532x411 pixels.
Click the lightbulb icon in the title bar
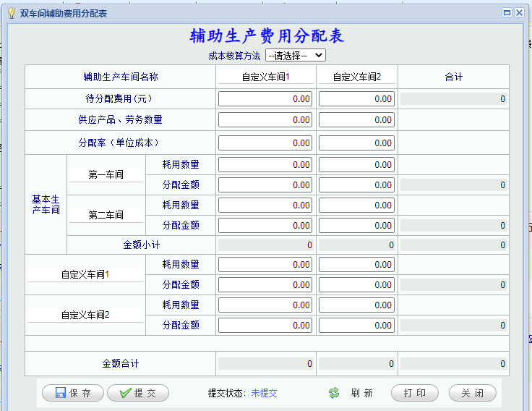point(12,13)
